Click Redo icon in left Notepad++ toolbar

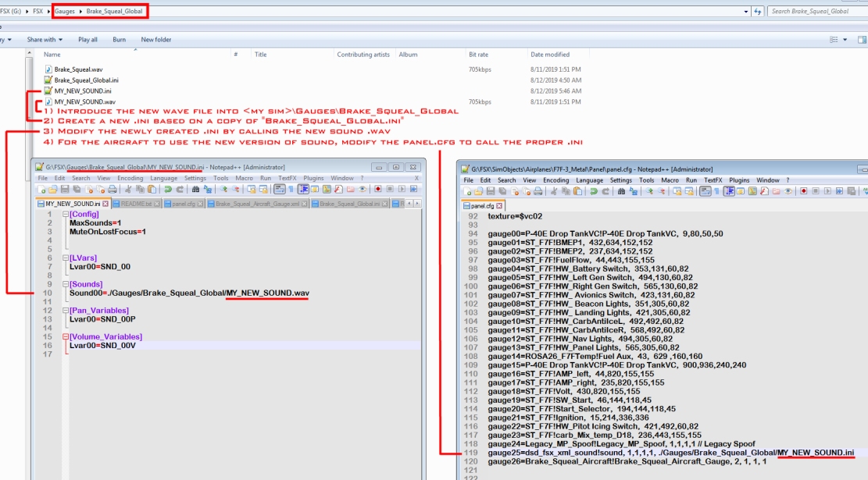point(180,189)
